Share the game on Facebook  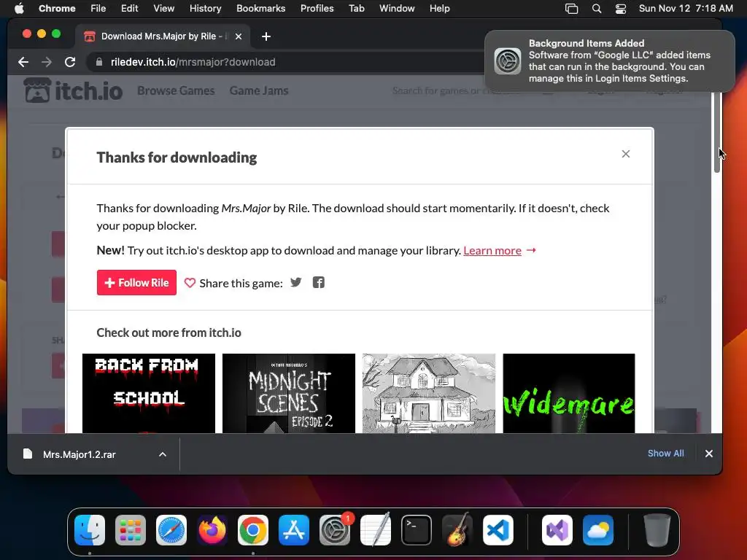click(318, 282)
